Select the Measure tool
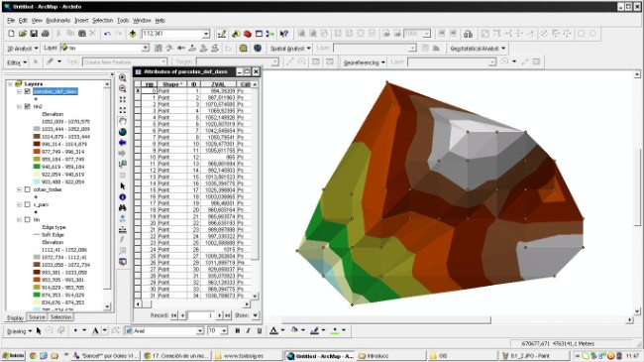The height and width of the screenshot is (362, 644). [x=123, y=229]
